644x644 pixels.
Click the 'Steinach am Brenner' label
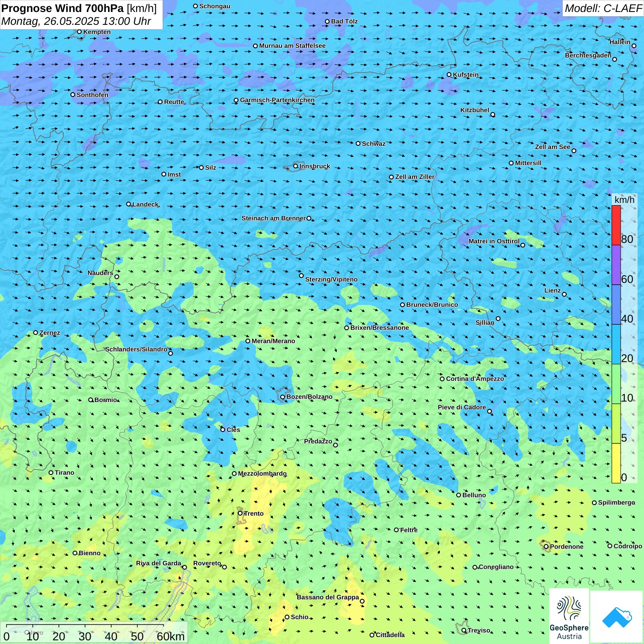point(274,218)
